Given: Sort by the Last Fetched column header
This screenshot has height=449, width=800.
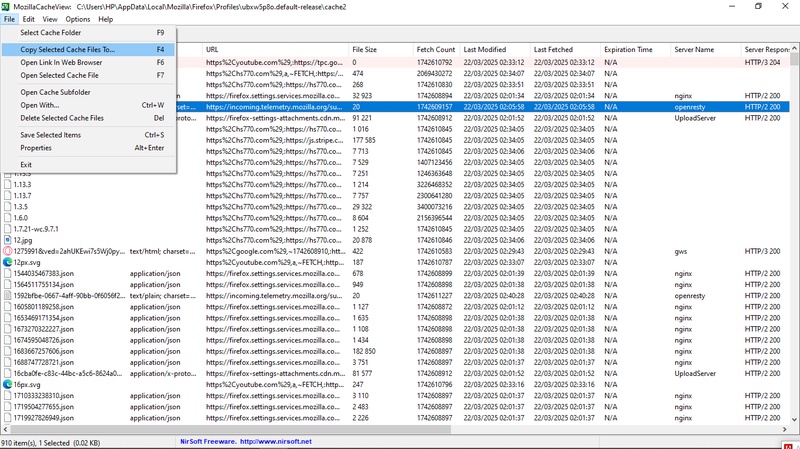Looking at the screenshot, I should pyautogui.click(x=553, y=49).
